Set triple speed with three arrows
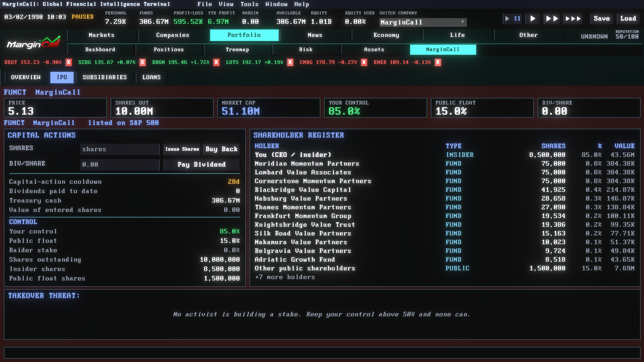 click(573, 18)
